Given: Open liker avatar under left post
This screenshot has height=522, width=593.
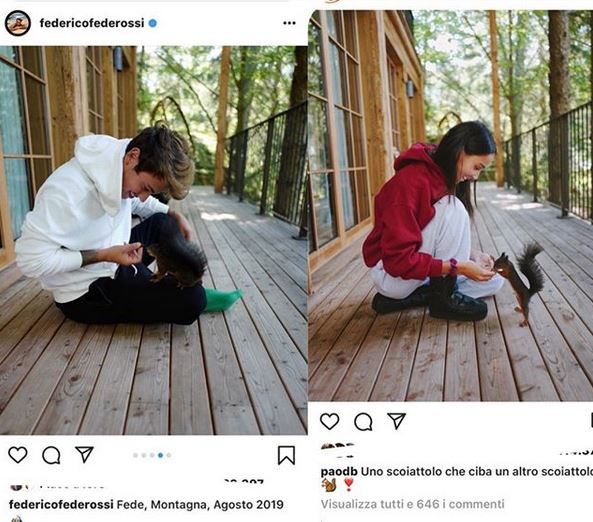Looking at the screenshot, I should pos(18,487).
